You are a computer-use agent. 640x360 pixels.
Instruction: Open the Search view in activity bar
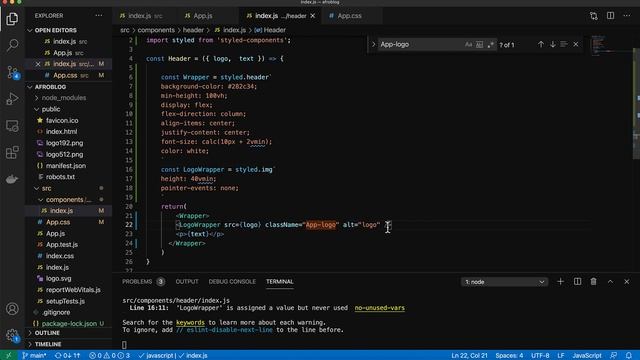(x=12, y=45)
